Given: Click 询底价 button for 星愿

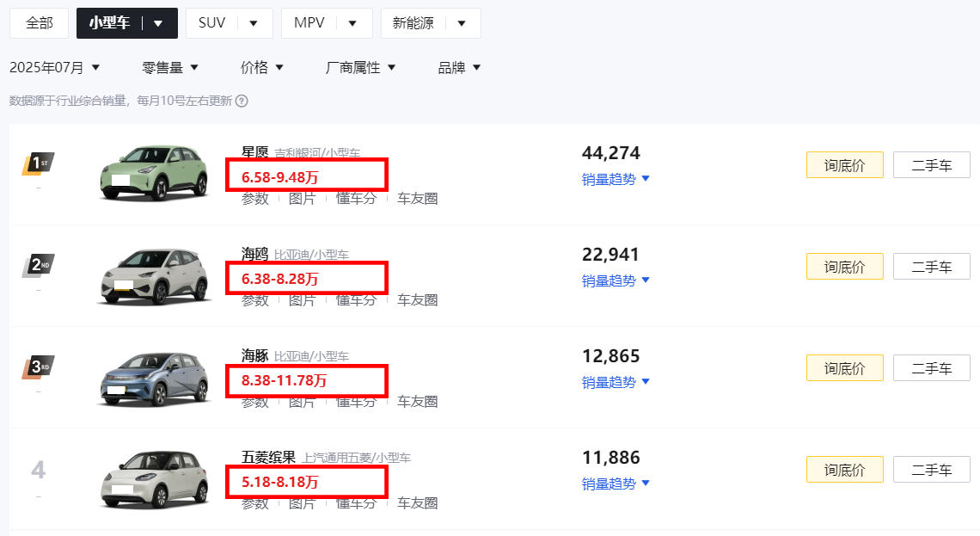Looking at the screenshot, I should pyautogui.click(x=844, y=165).
